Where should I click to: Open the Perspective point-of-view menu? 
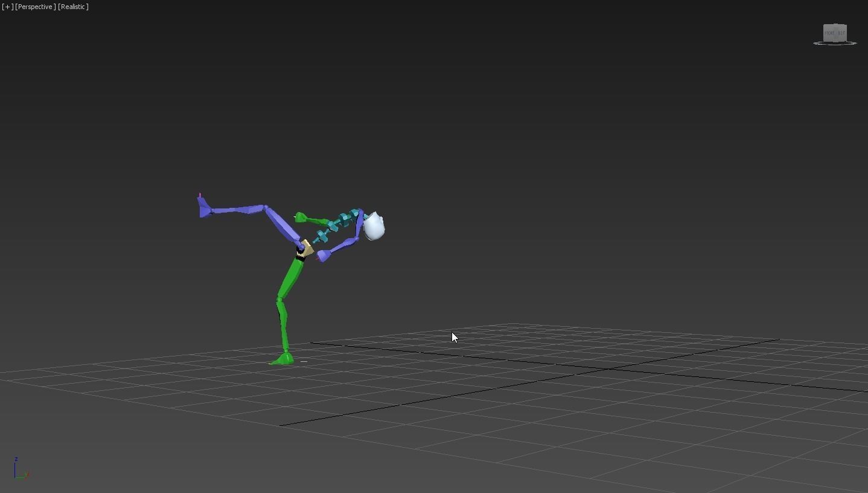click(x=35, y=7)
